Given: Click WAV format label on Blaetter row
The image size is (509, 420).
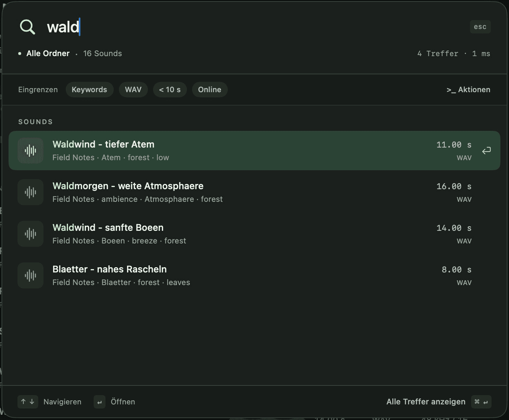Looking at the screenshot, I should click(464, 283).
